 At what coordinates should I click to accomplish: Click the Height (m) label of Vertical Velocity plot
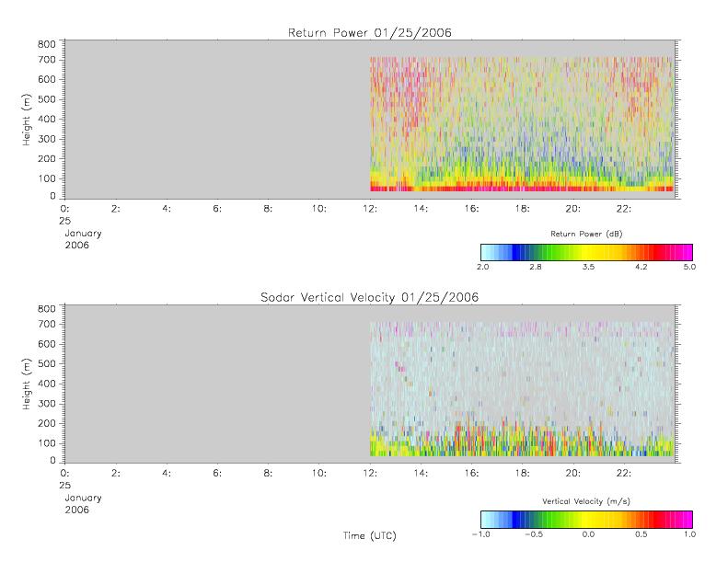pyautogui.click(x=27, y=384)
